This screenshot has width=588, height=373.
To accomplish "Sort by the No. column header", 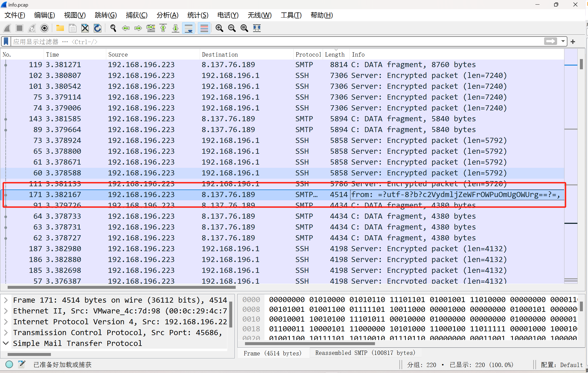I will tap(22, 54).
